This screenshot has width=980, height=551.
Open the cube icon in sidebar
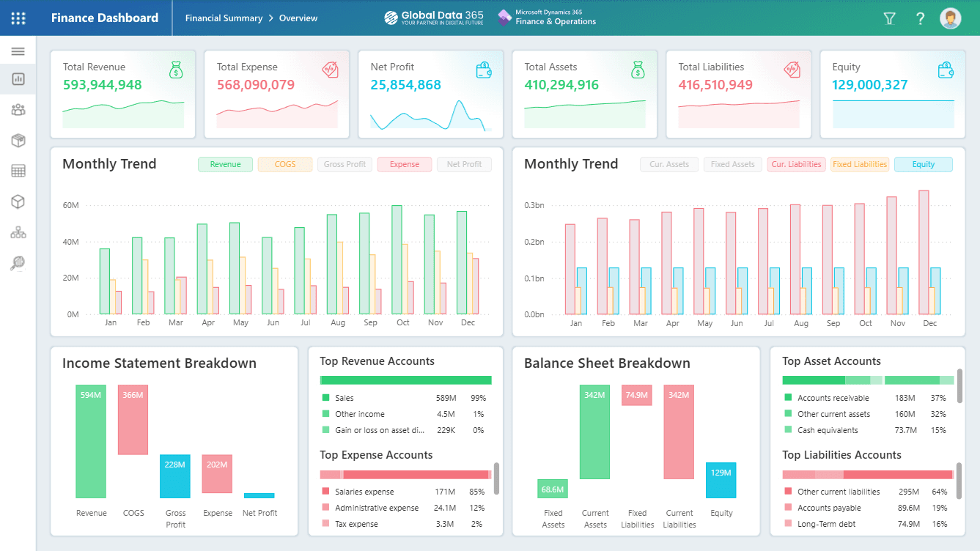18,201
